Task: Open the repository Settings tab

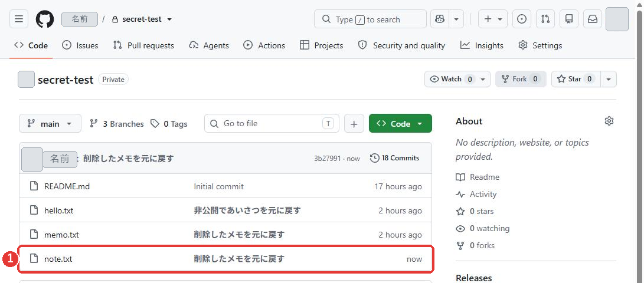Action: [x=540, y=45]
